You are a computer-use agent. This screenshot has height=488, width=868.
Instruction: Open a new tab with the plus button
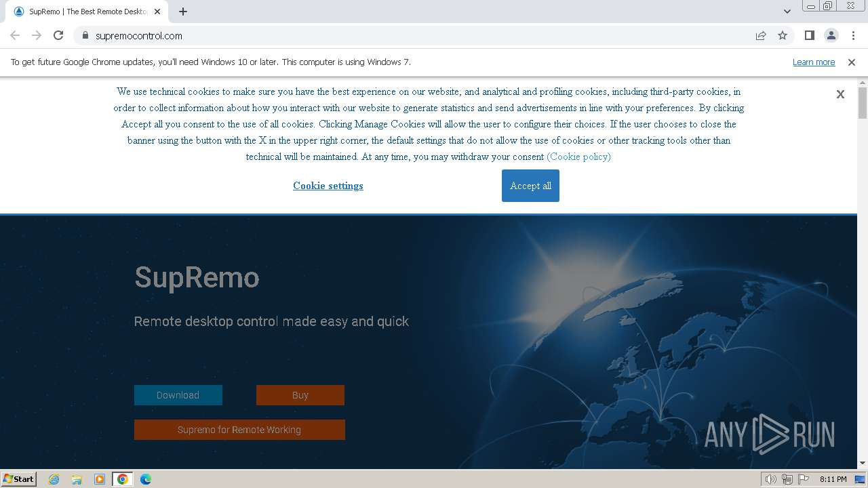pos(183,12)
